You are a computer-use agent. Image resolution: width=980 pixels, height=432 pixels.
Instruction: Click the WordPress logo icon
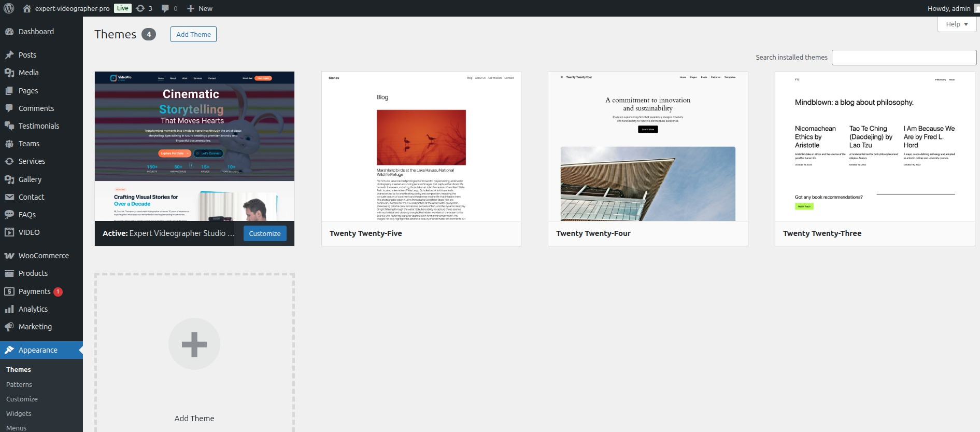(x=9, y=8)
